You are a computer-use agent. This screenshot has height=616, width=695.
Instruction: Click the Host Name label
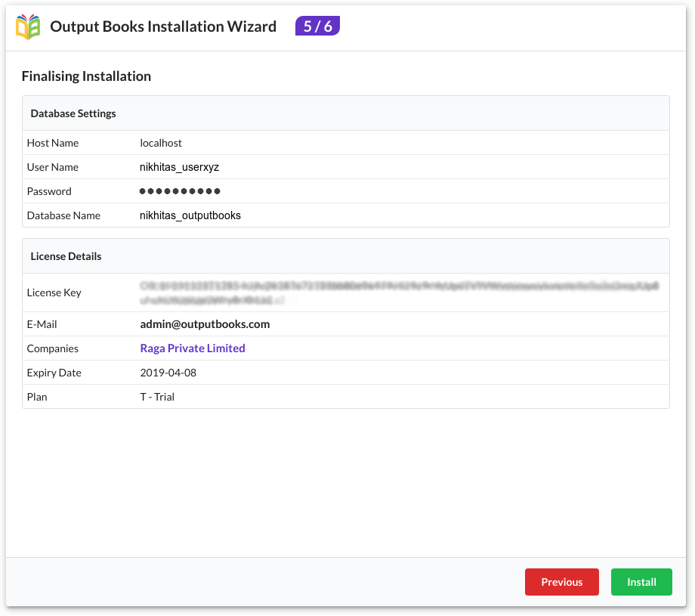coord(53,143)
